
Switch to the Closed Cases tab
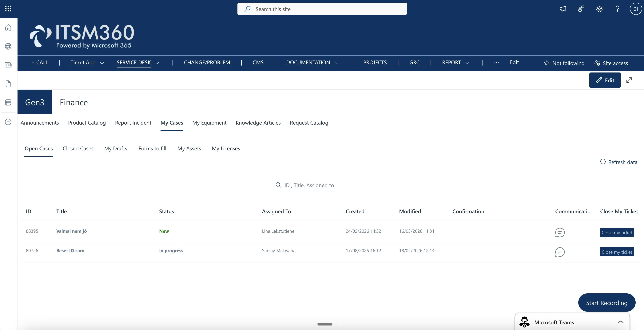tap(78, 148)
